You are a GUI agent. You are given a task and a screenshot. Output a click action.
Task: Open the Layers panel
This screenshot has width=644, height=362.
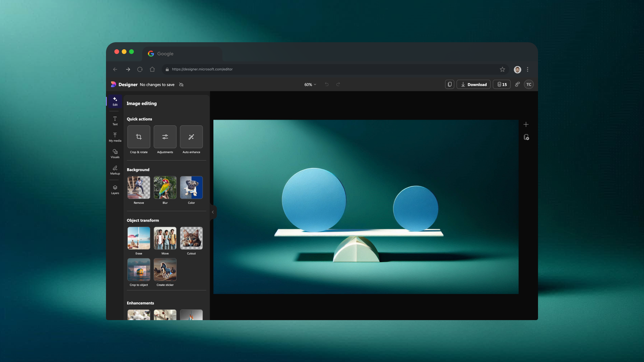tap(115, 190)
